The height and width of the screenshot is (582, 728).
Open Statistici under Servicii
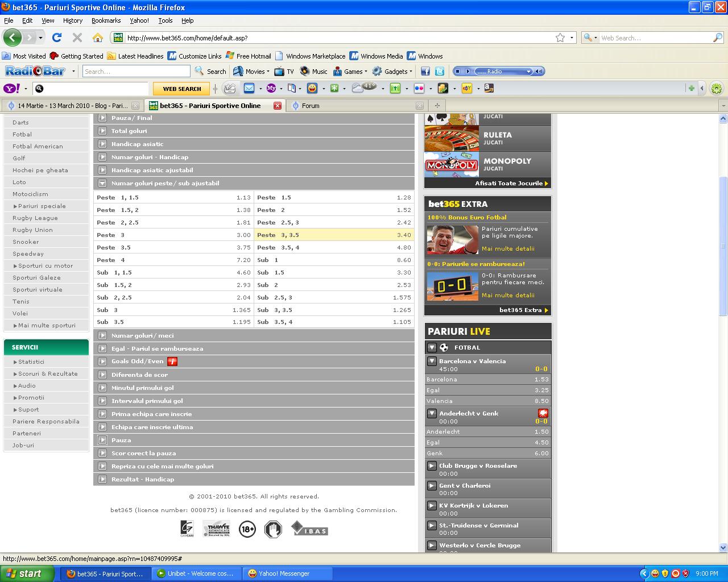point(31,361)
